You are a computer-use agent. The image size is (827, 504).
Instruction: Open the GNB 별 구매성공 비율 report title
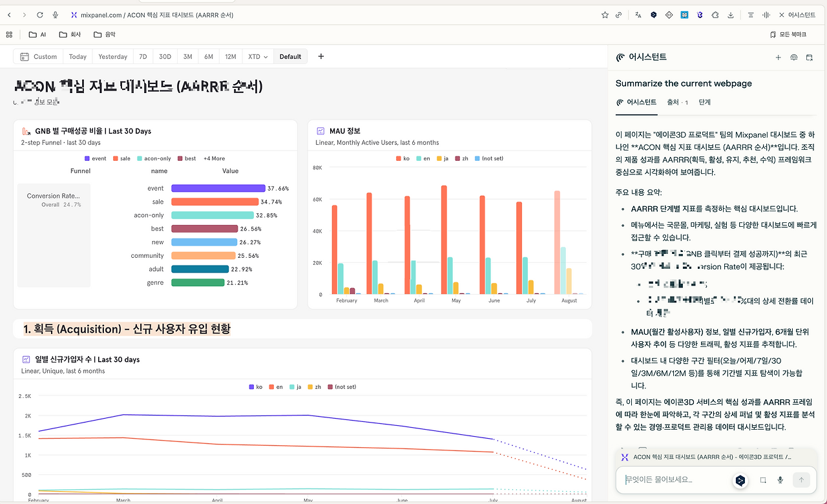pyautogui.click(x=93, y=131)
